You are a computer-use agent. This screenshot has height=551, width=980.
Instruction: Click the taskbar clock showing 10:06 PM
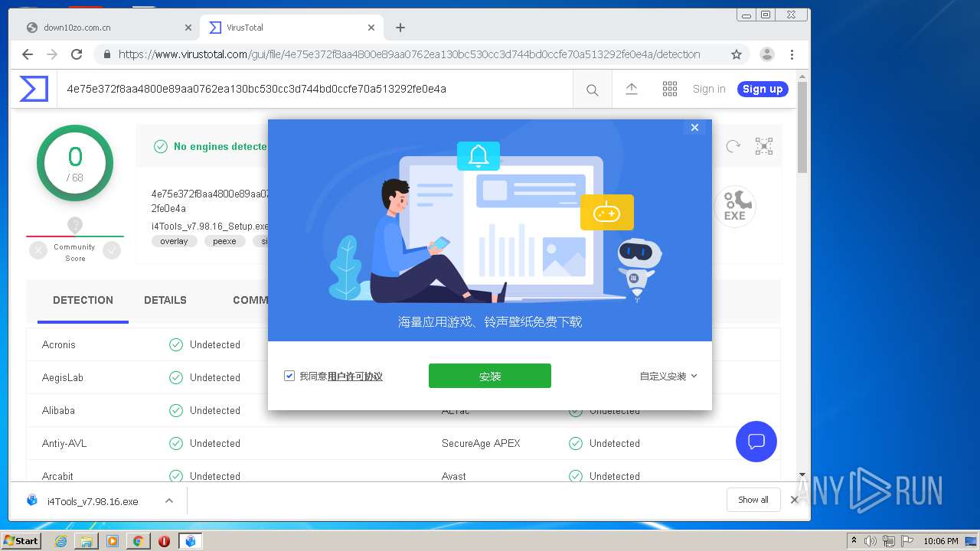(x=941, y=541)
